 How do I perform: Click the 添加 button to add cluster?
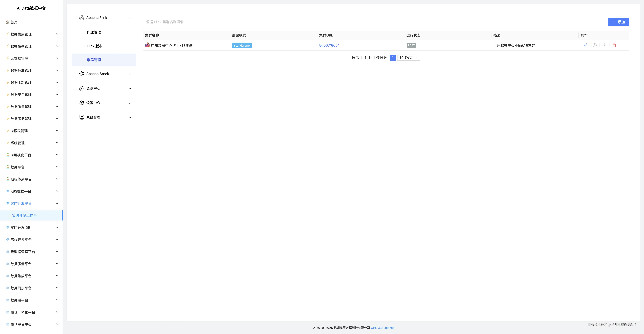pyautogui.click(x=618, y=22)
